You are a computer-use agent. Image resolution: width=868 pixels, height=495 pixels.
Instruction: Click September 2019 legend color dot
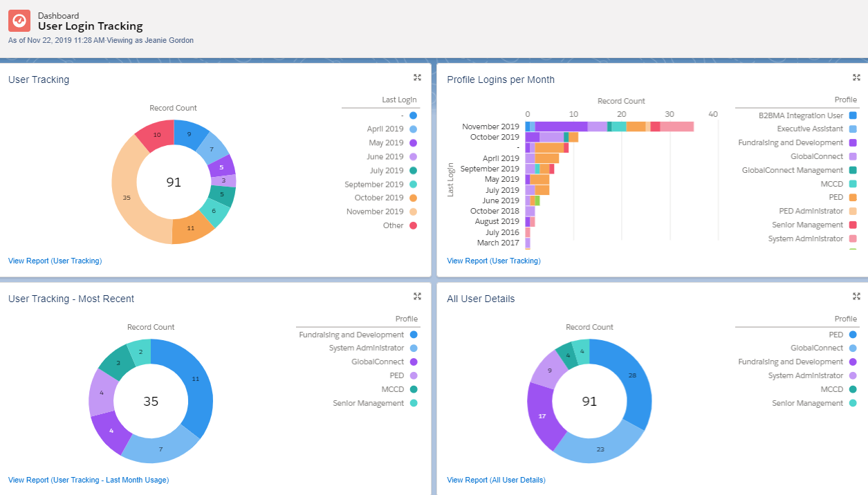click(414, 185)
